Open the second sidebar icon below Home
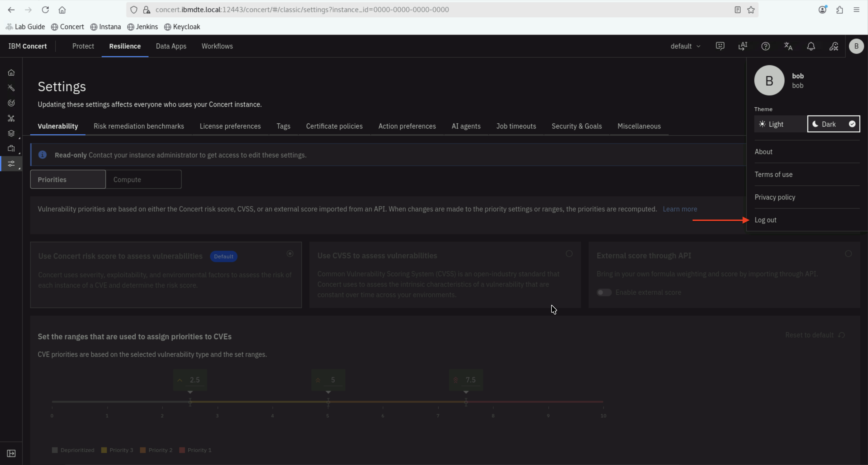This screenshot has width=868, height=465. pos(11,88)
